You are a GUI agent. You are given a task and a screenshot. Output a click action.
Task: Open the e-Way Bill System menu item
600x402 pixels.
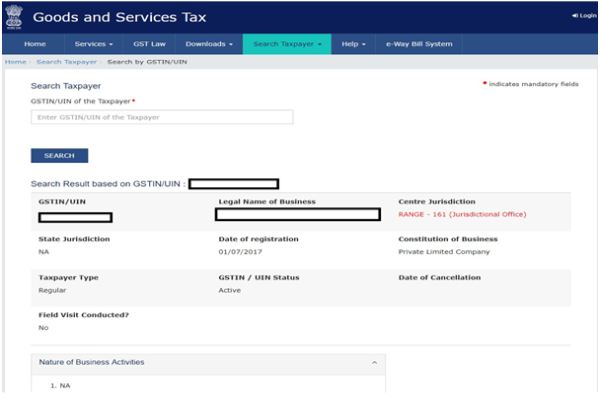[x=419, y=44]
